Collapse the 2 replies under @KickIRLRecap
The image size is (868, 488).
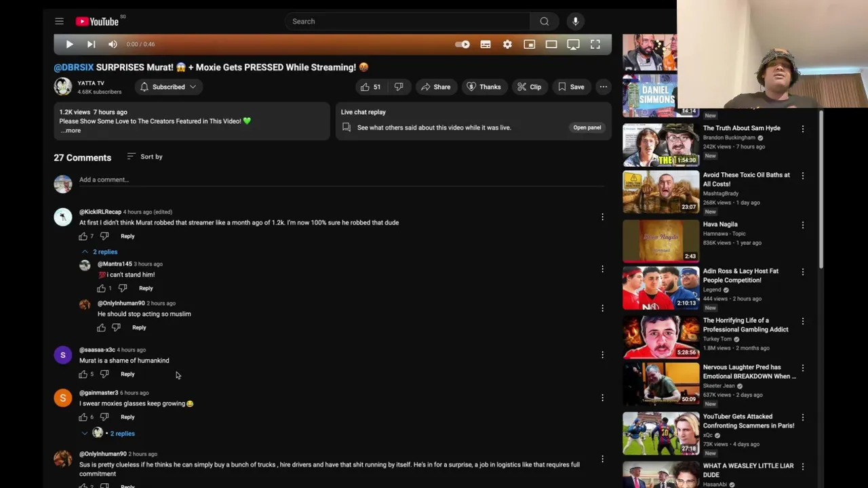click(x=99, y=251)
